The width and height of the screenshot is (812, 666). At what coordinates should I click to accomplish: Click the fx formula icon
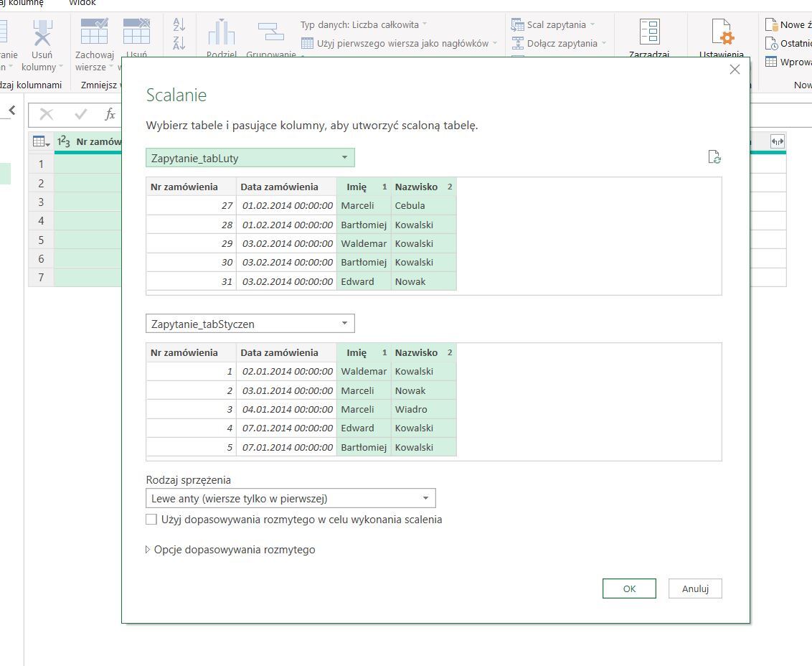pyautogui.click(x=110, y=114)
